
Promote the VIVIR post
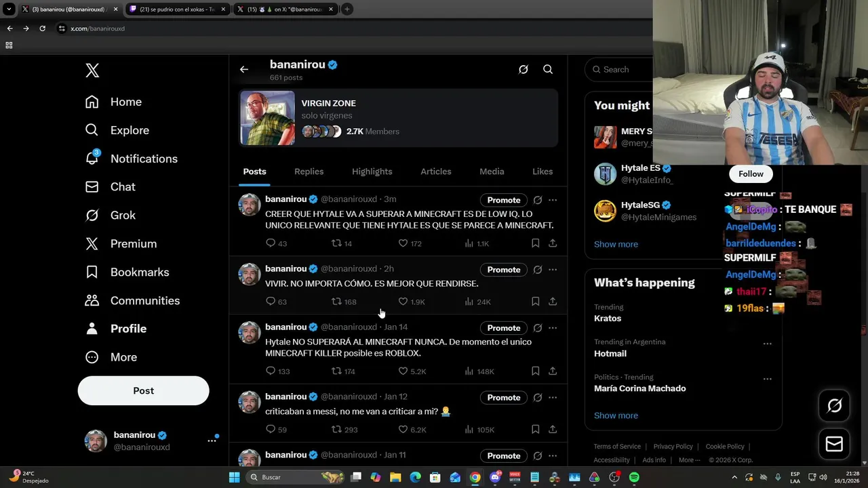pyautogui.click(x=504, y=270)
